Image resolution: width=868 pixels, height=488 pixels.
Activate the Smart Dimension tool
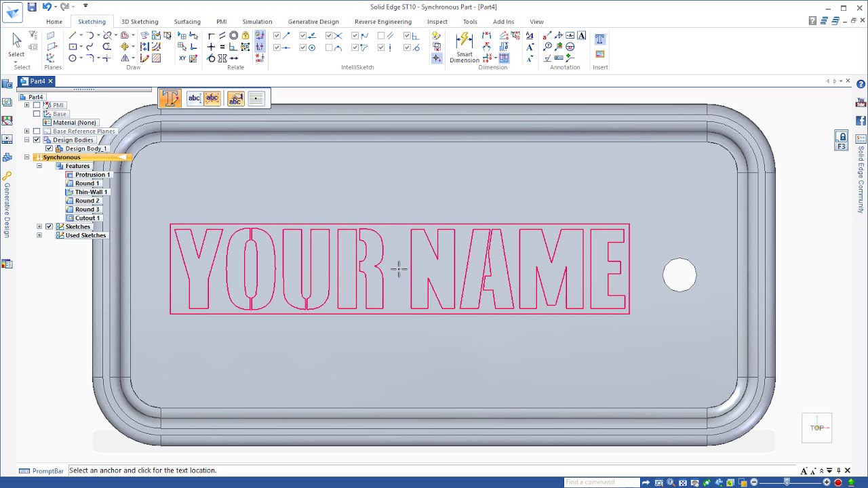(x=465, y=47)
